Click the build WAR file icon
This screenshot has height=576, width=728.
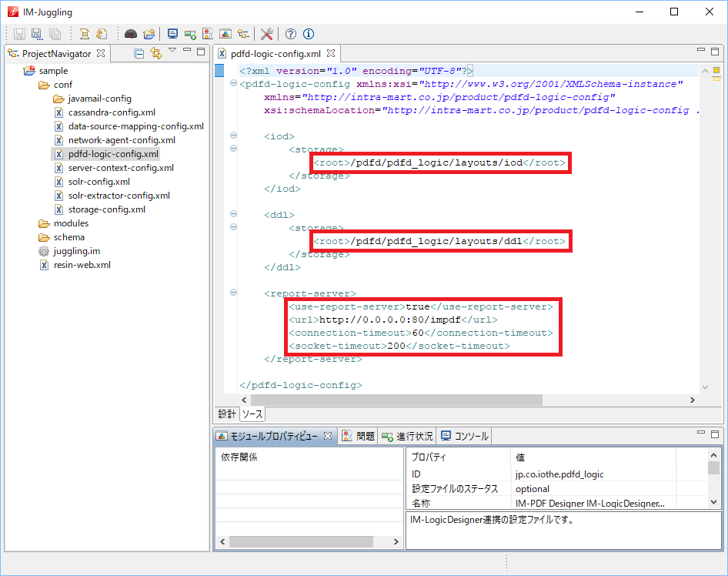84,34
